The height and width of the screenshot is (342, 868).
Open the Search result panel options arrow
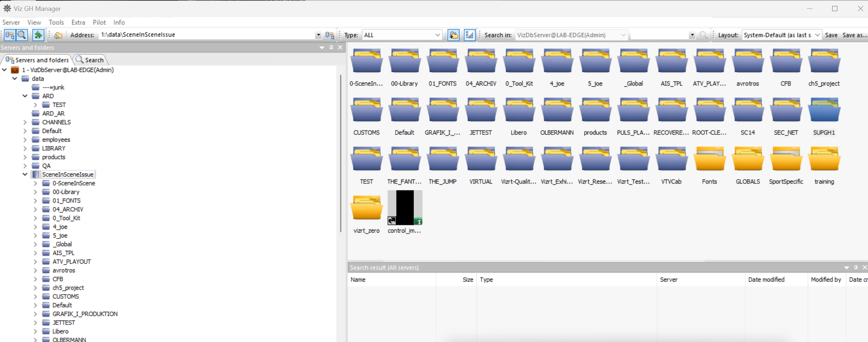click(847, 268)
